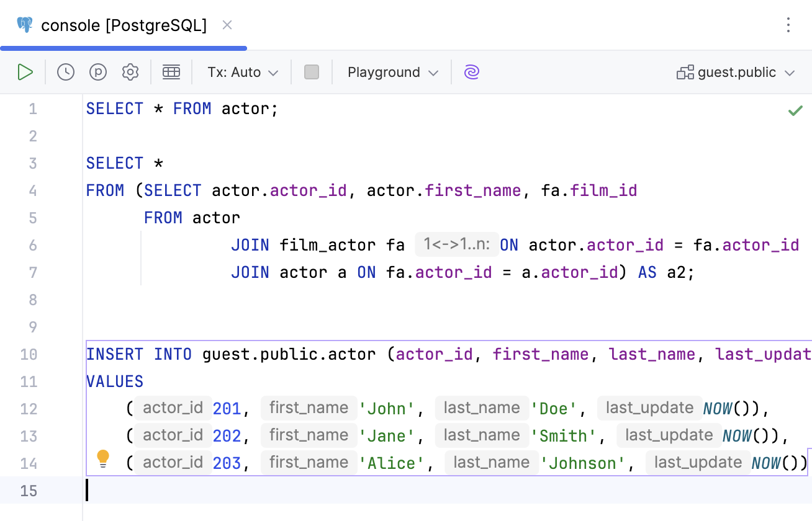Click 'fa.film_id' on line 4
Image resolution: width=812 pixels, height=521 pixels.
point(589,190)
